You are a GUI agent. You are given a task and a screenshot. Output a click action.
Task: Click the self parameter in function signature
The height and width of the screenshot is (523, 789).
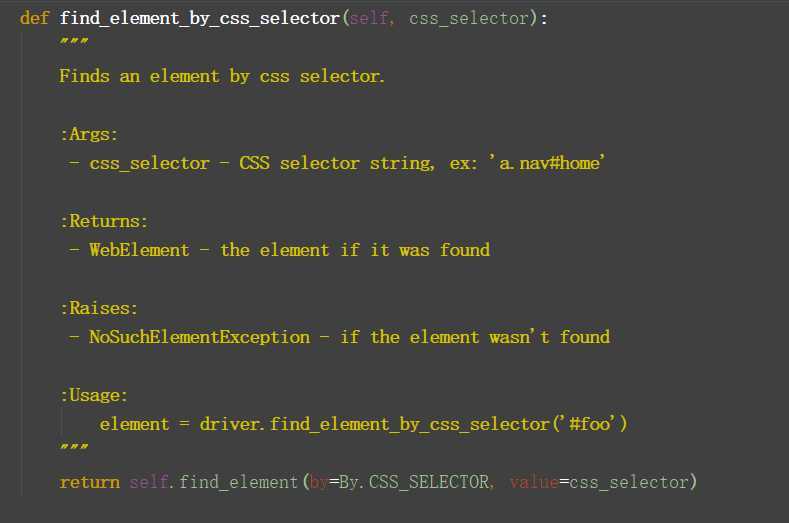(369, 19)
